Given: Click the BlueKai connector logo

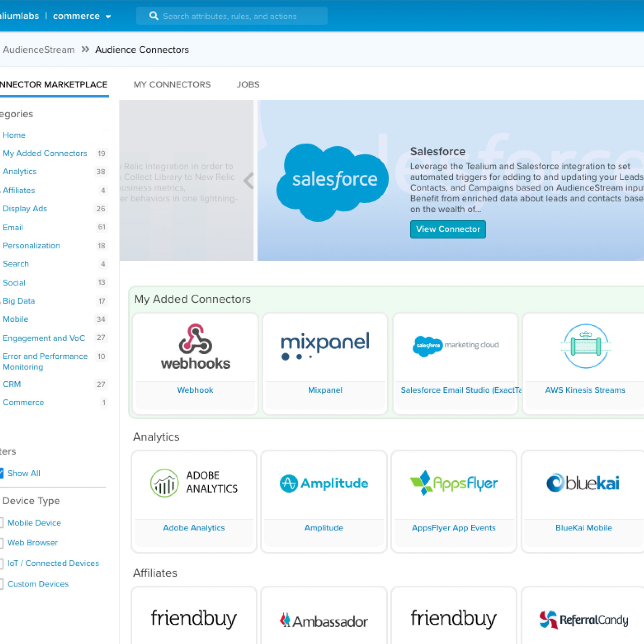Looking at the screenshot, I should (x=583, y=483).
